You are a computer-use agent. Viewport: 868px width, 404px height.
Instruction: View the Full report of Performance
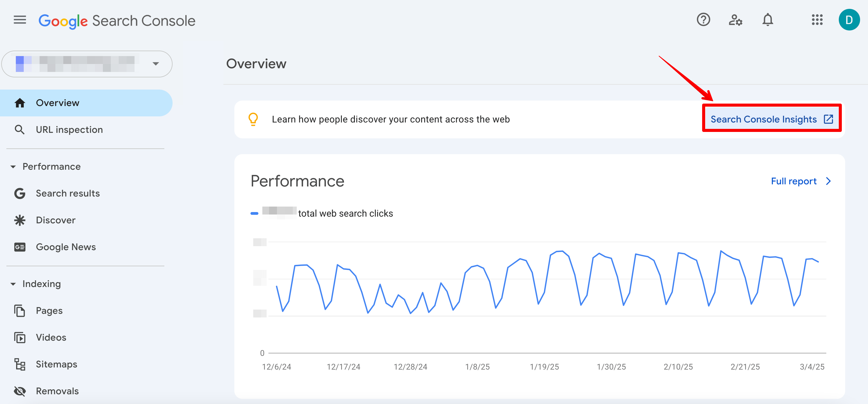pyautogui.click(x=793, y=181)
